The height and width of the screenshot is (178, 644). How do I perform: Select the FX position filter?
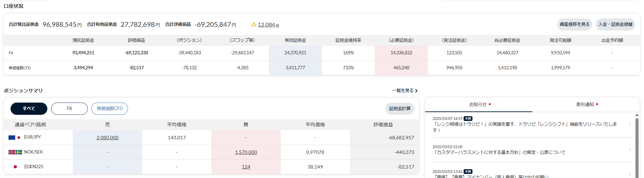(69, 109)
